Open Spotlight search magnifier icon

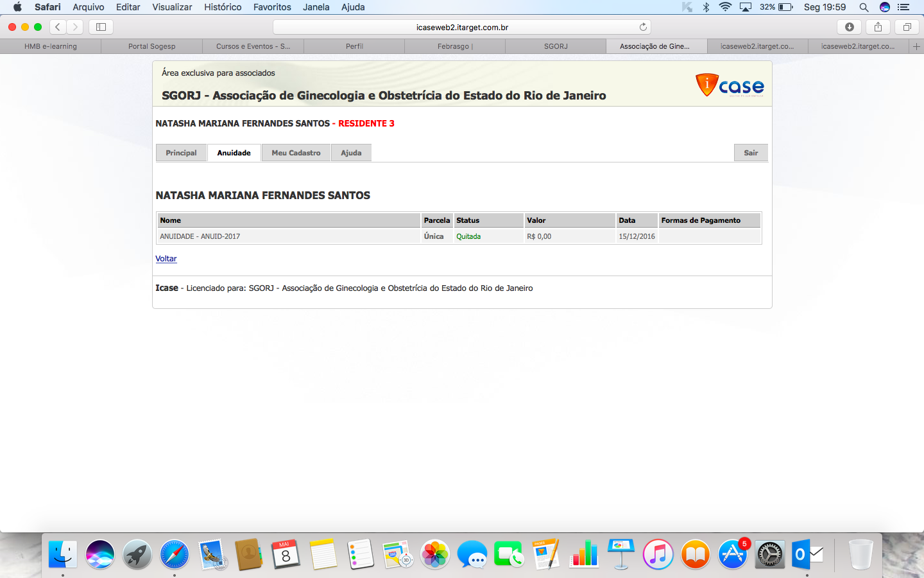pos(864,7)
